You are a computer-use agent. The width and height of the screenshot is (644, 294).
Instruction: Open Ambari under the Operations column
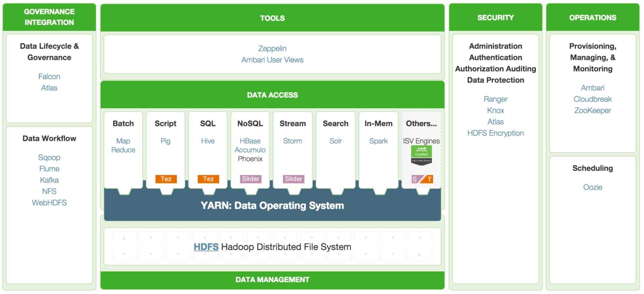point(593,88)
